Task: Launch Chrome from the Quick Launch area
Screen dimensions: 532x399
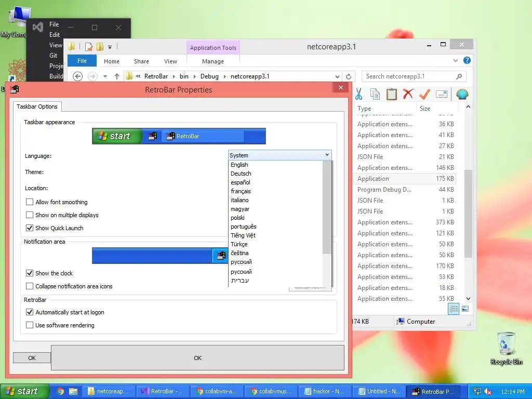Action: pyautogui.click(x=60, y=391)
